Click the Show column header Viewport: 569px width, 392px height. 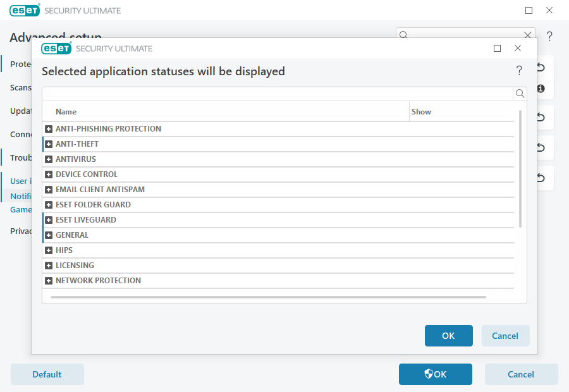click(x=421, y=112)
